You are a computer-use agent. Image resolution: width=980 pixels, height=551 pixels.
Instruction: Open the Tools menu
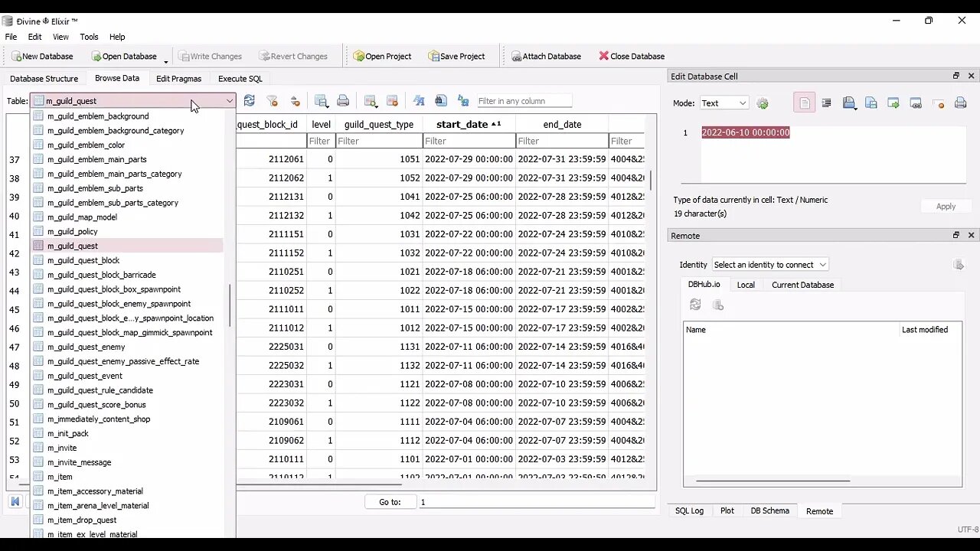coord(89,37)
